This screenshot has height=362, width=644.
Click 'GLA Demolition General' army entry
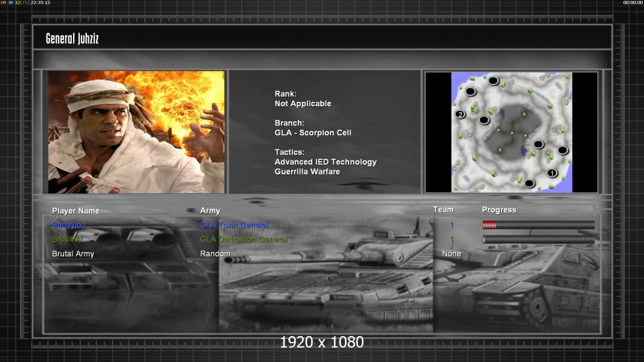(243, 240)
